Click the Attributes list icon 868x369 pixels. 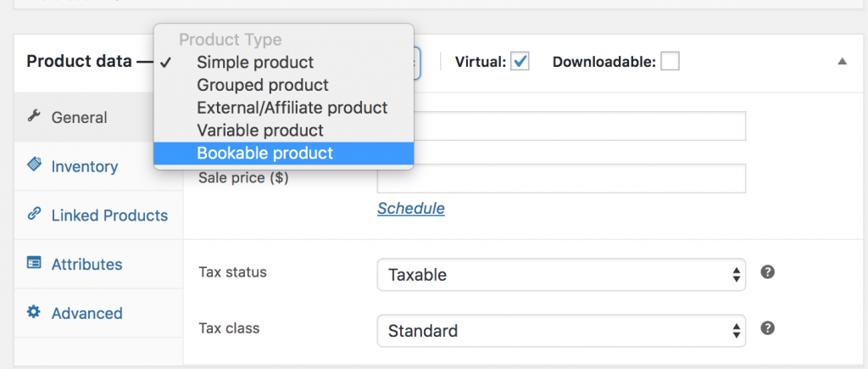pos(34,263)
